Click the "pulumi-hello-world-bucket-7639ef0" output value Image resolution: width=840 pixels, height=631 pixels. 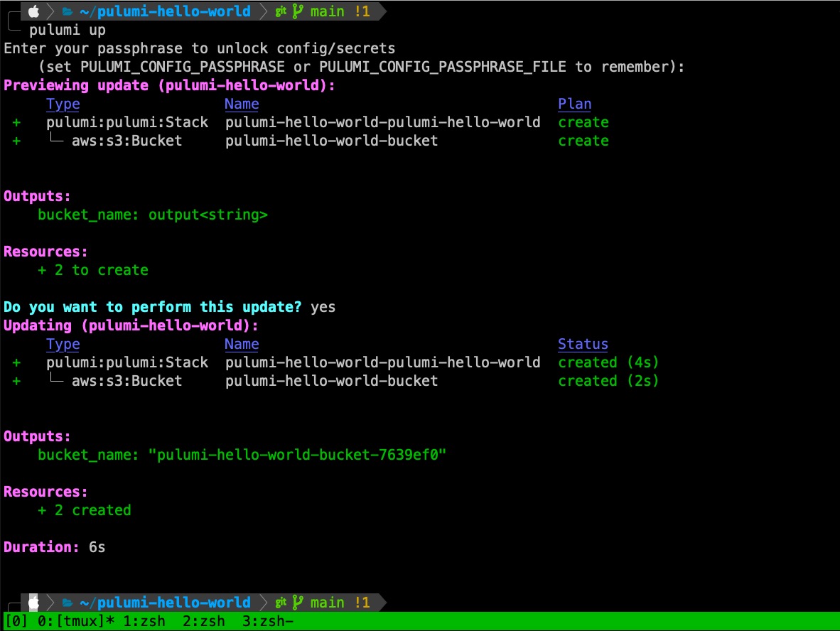click(297, 455)
